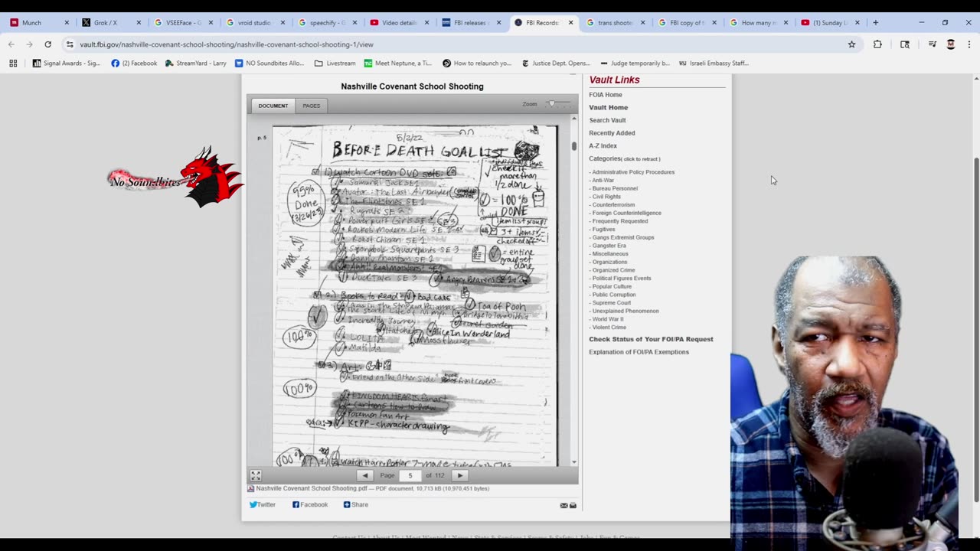This screenshot has width=980, height=551.
Task: Open the Search Vault link
Action: point(607,120)
